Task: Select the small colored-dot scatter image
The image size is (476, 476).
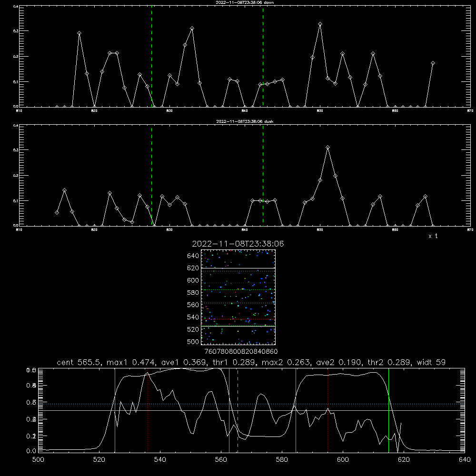Action: pos(238,297)
